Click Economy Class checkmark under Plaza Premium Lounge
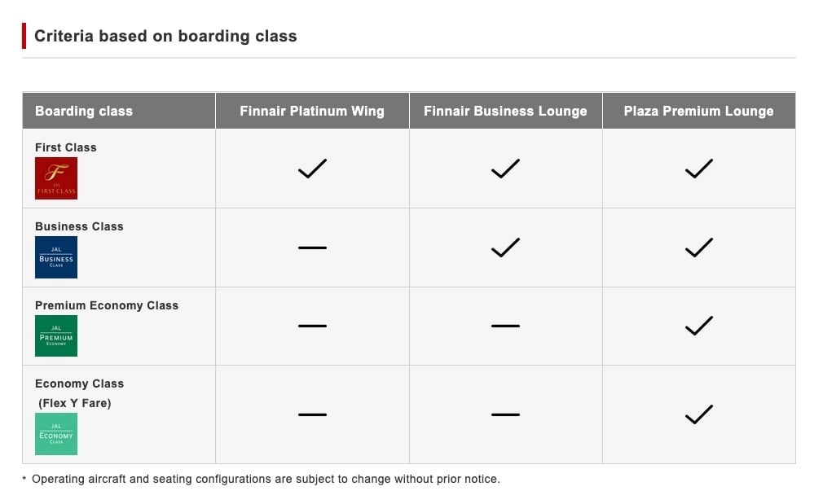 pos(698,414)
